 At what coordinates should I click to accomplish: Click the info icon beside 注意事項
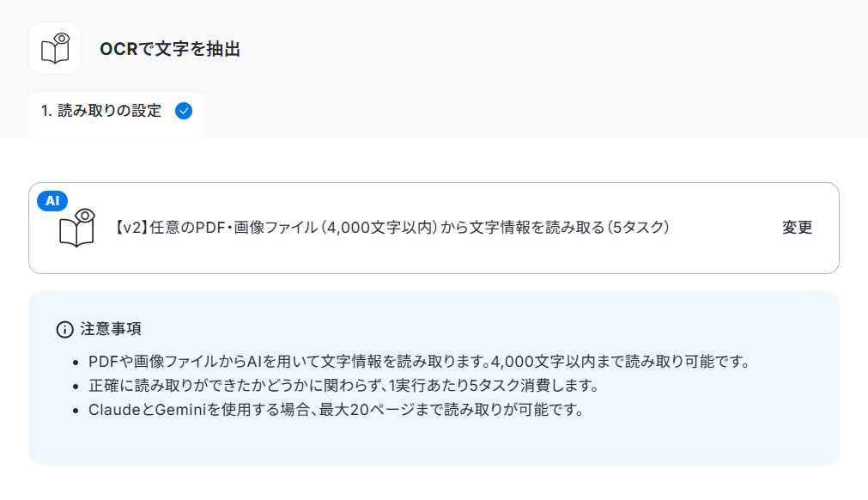(x=64, y=329)
